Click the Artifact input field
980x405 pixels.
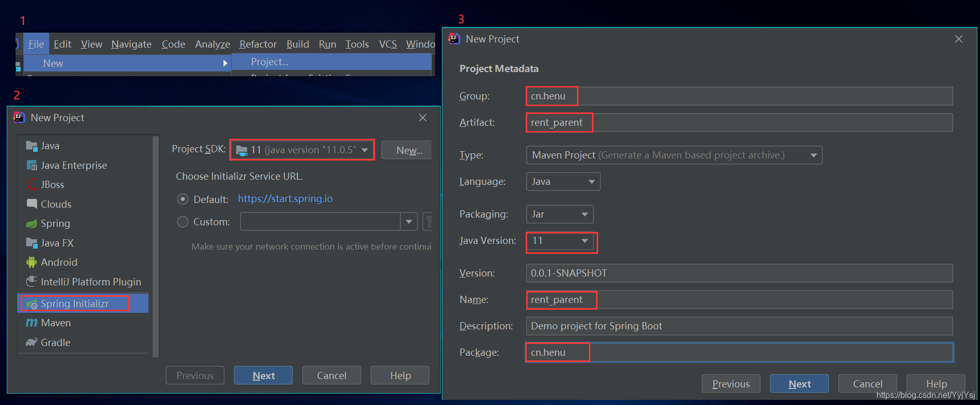click(x=739, y=123)
